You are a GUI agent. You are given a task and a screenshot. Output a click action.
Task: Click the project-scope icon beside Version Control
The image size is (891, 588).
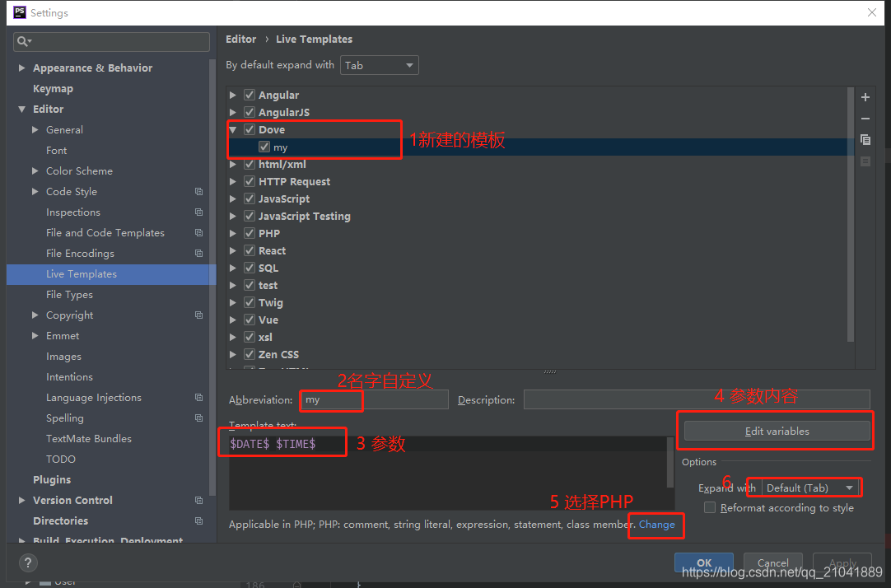[x=199, y=500]
